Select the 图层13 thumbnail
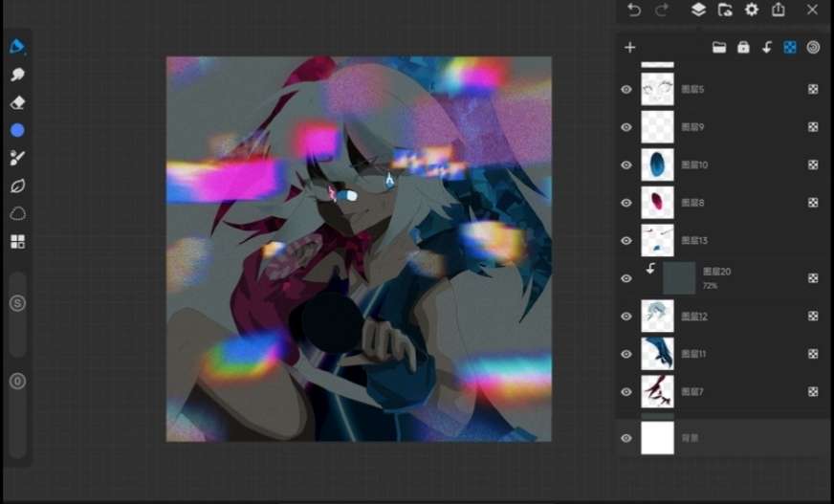834x504 pixels. tap(657, 240)
